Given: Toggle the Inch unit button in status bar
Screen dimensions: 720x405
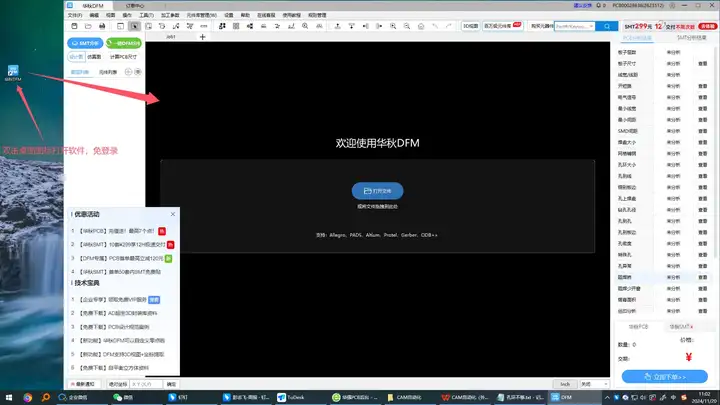Looking at the screenshot, I should 565,384.
